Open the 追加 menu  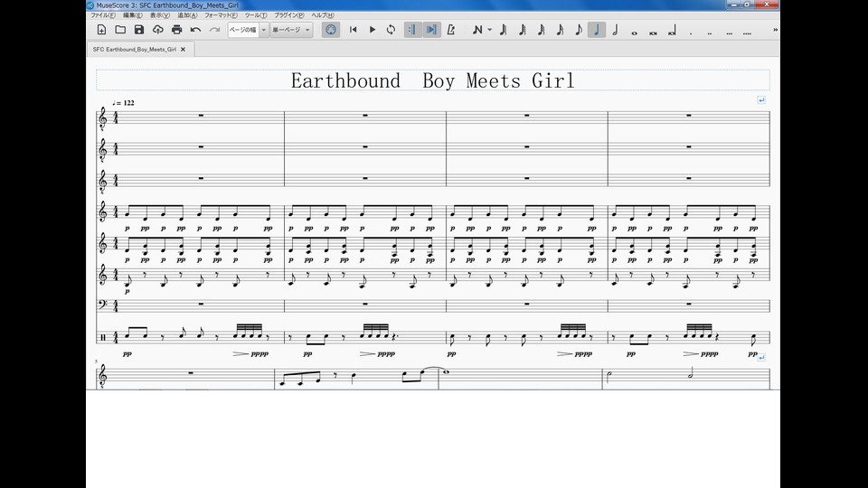(x=187, y=15)
